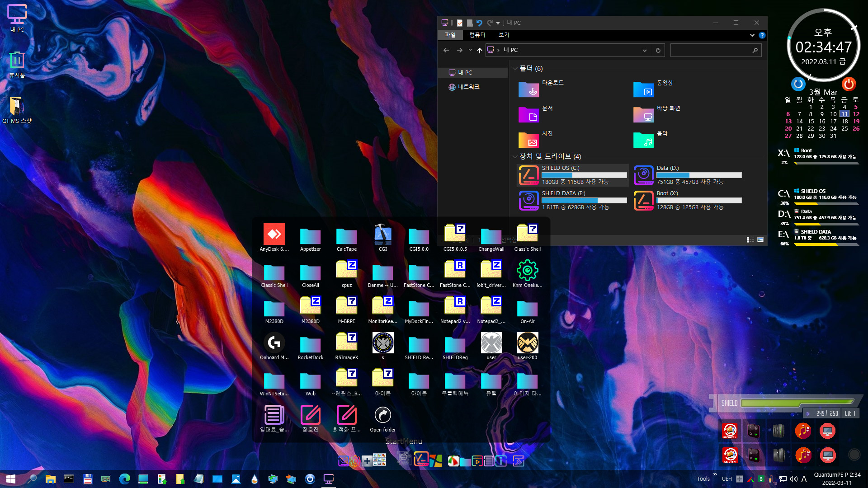Screen dimensions: 868x488
Task: Click the Undo icon in Explorer title bar
Action: tap(479, 23)
